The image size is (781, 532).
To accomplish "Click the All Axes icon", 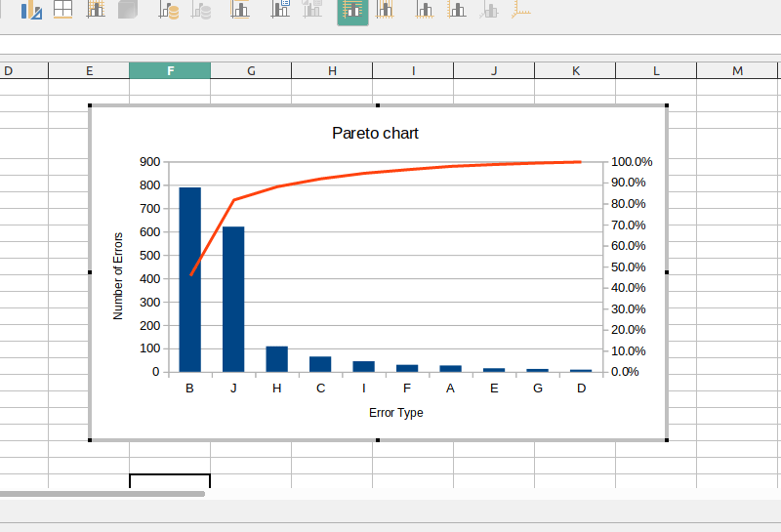I will pos(520,10).
